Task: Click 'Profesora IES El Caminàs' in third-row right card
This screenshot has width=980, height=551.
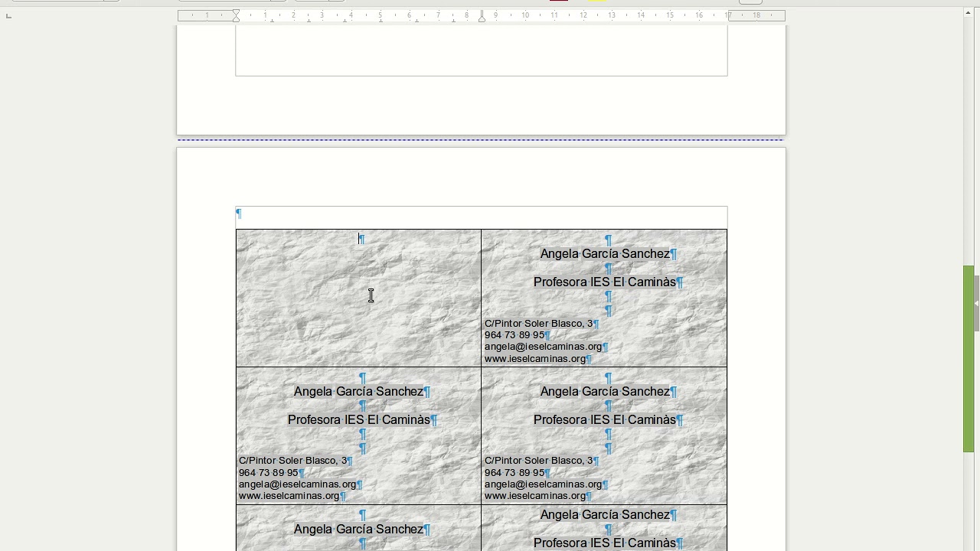Action: (605, 543)
